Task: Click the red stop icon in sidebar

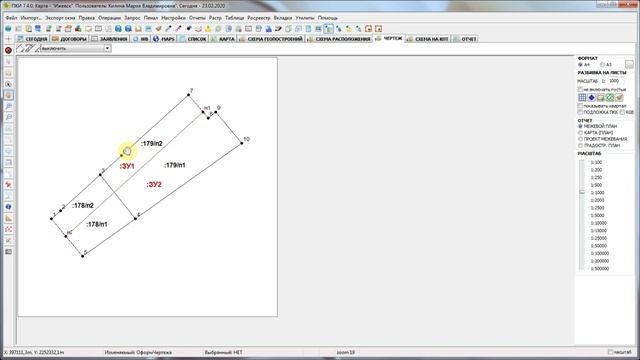Action: (8, 50)
